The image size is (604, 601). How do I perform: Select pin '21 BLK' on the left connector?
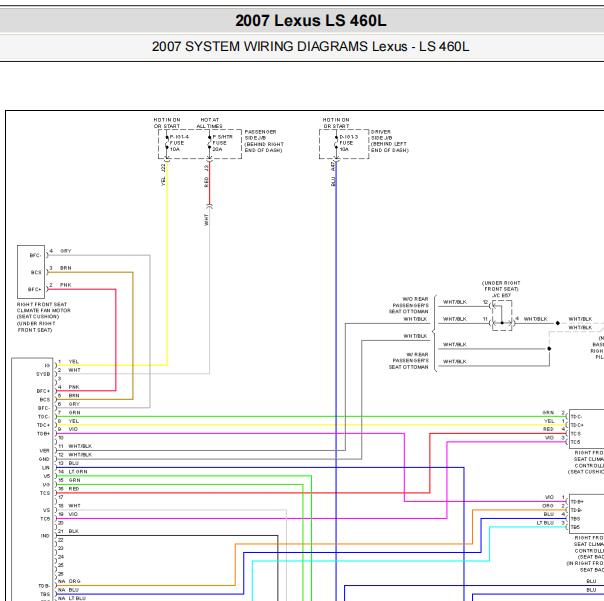[69, 531]
